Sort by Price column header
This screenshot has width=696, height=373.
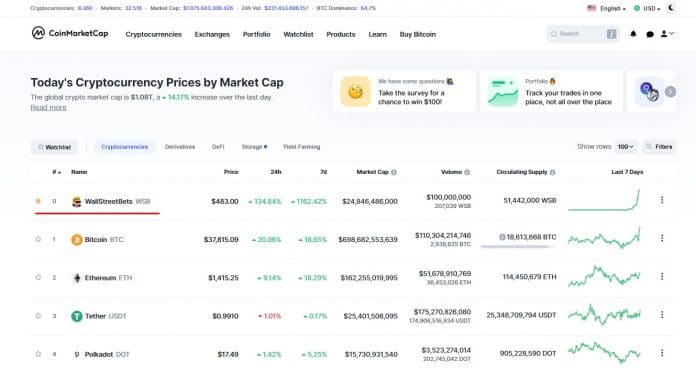[x=231, y=172]
